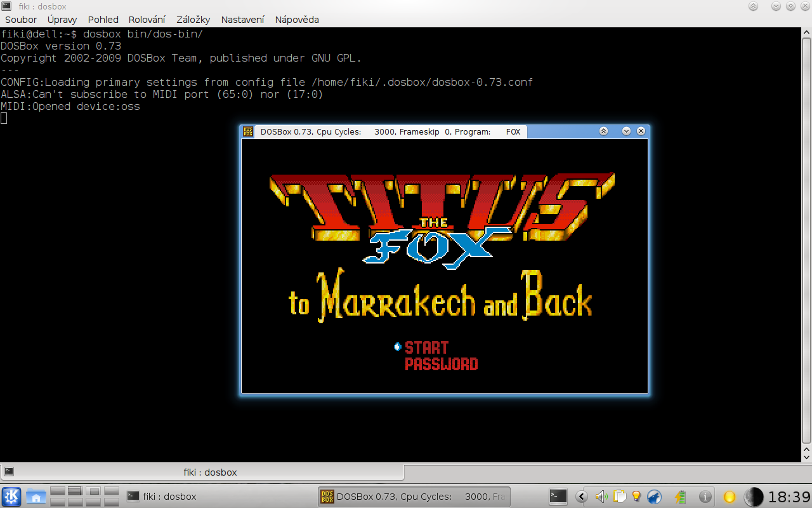Click the light bulb tray icon
The width and height of the screenshot is (812, 508).
point(636,497)
